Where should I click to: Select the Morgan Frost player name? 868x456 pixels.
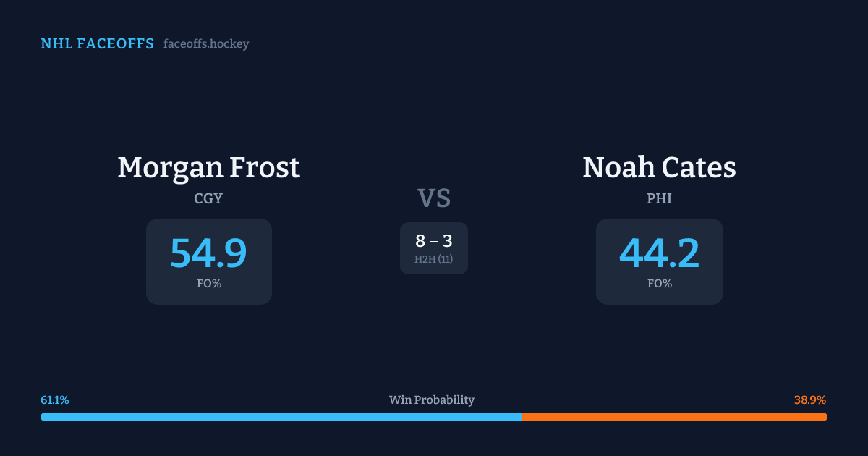tap(208, 168)
